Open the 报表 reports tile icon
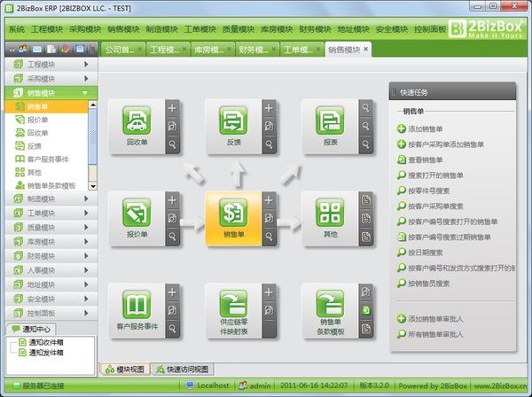This screenshot has width=532, height=397. click(330, 121)
